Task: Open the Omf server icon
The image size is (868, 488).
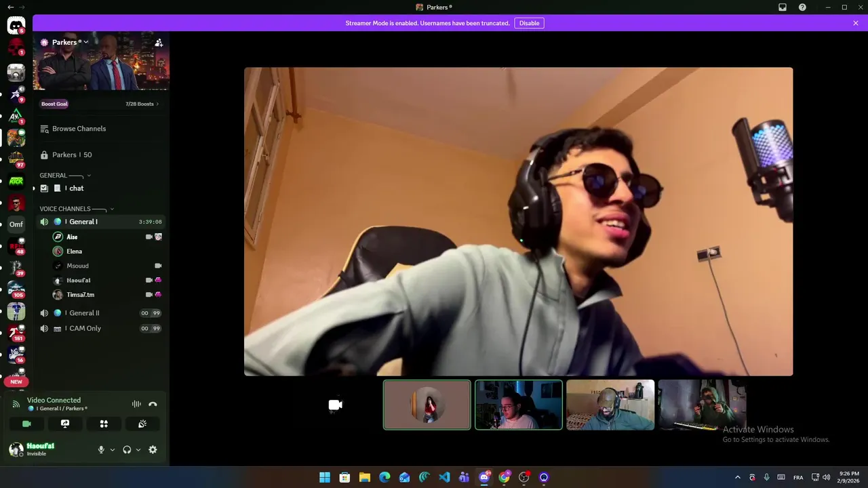Action: [x=16, y=224]
